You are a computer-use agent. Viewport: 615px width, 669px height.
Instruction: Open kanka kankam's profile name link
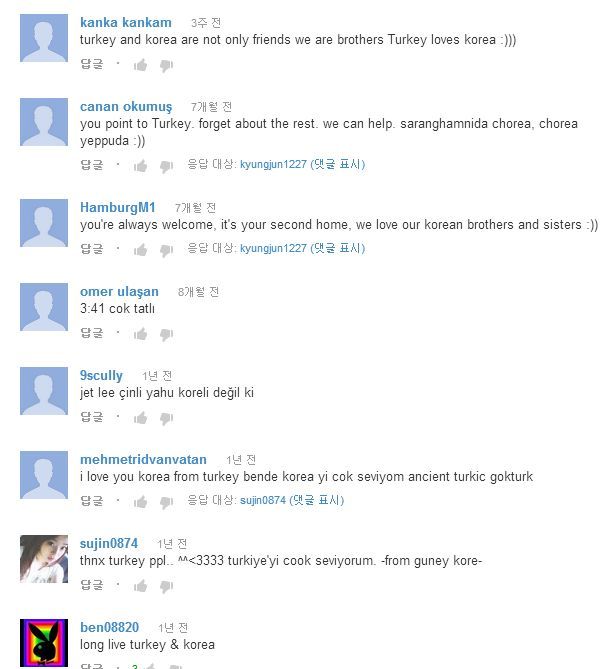(x=125, y=22)
